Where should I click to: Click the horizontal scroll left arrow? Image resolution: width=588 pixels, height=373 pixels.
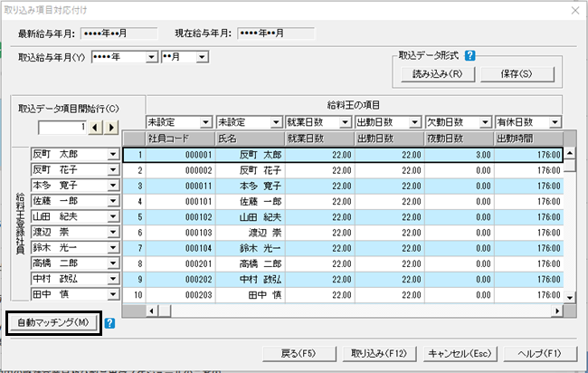pyautogui.click(x=152, y=311)
